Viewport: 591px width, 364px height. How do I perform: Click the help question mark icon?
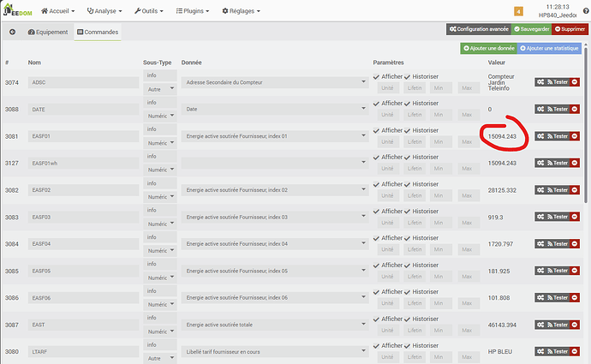pyautogui.click(x=585, y=9)
